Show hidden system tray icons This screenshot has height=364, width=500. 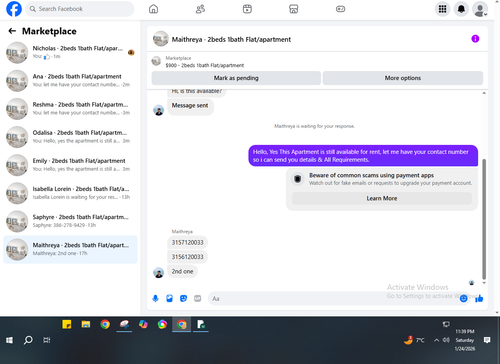[x=436, y=340]
